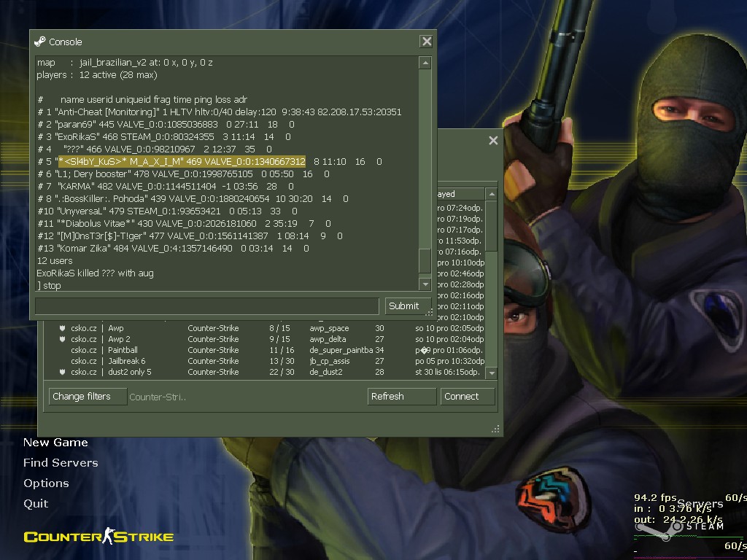Click the shield icon beside csko.cz Awp
Screen dimensions: 747x560
(63, 328)
